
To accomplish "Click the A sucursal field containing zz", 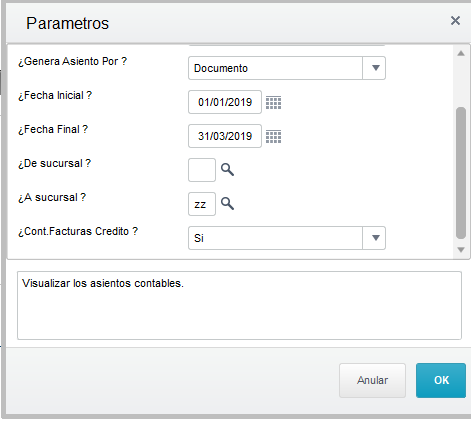I will tap(202, 204).
